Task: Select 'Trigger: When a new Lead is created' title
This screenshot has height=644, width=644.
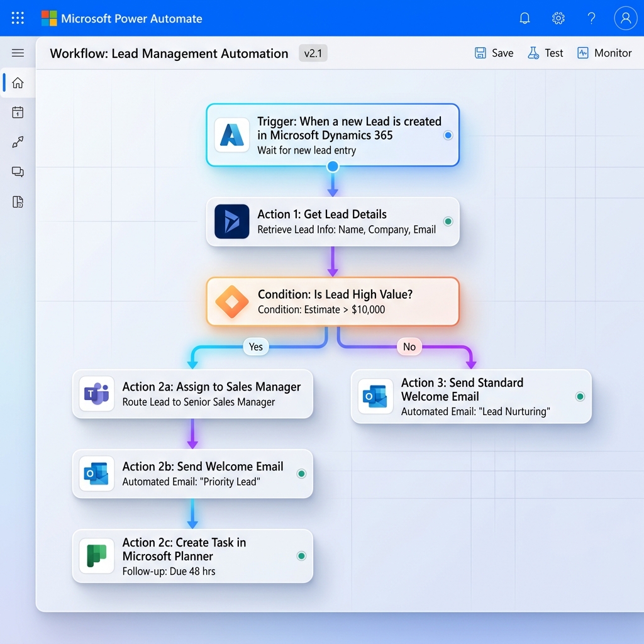Action: 349,128
